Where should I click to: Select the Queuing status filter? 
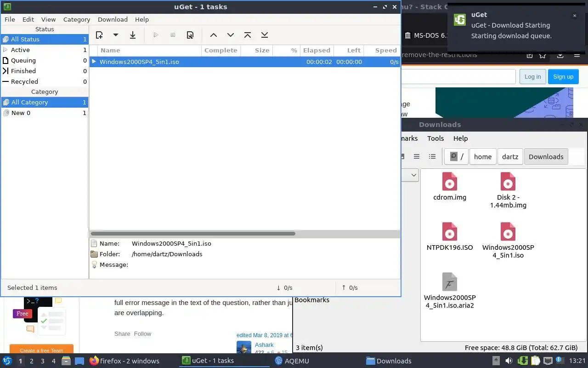click(45, 60)
